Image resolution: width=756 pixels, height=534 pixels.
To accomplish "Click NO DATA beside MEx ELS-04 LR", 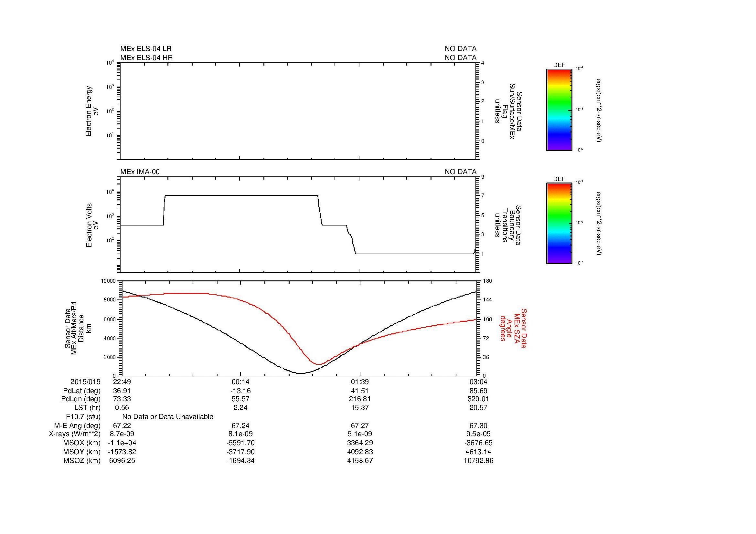I will (x=460, y=49).
